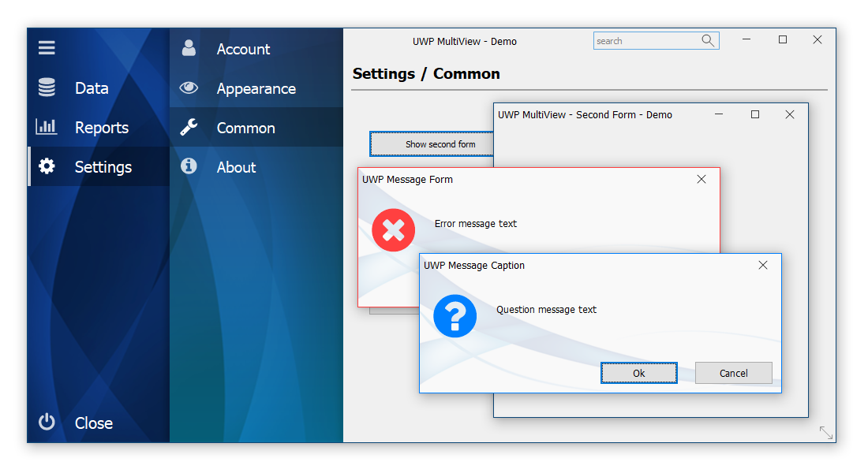Click the Reports bar chart icon
This screenshot has width=868, height=473.
tap(47, 127)
